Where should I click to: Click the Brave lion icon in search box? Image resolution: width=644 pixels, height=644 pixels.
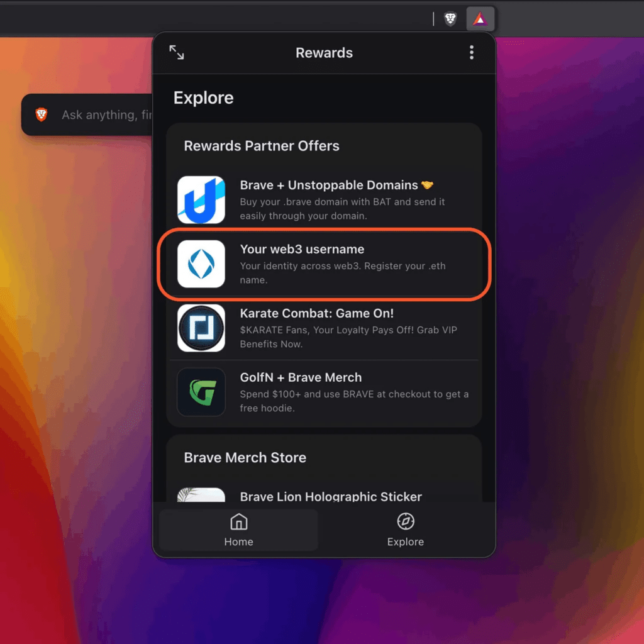click(x=42, y=114)
